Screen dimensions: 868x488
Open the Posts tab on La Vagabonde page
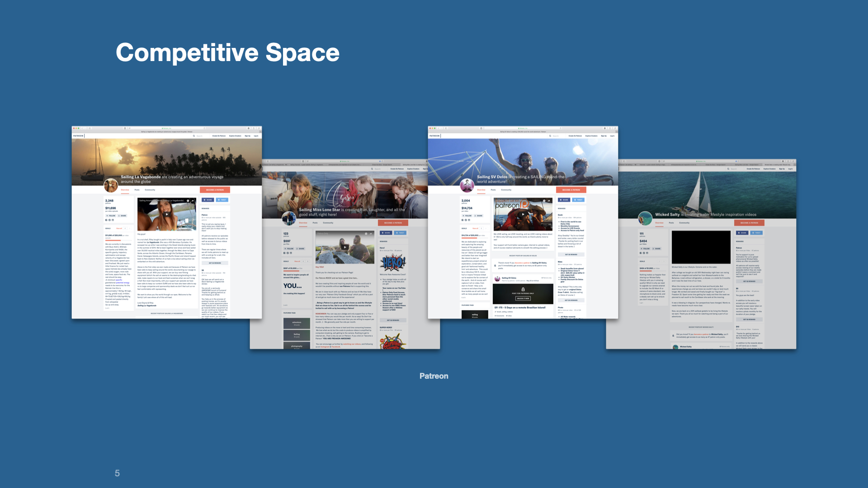coord(137,190)
